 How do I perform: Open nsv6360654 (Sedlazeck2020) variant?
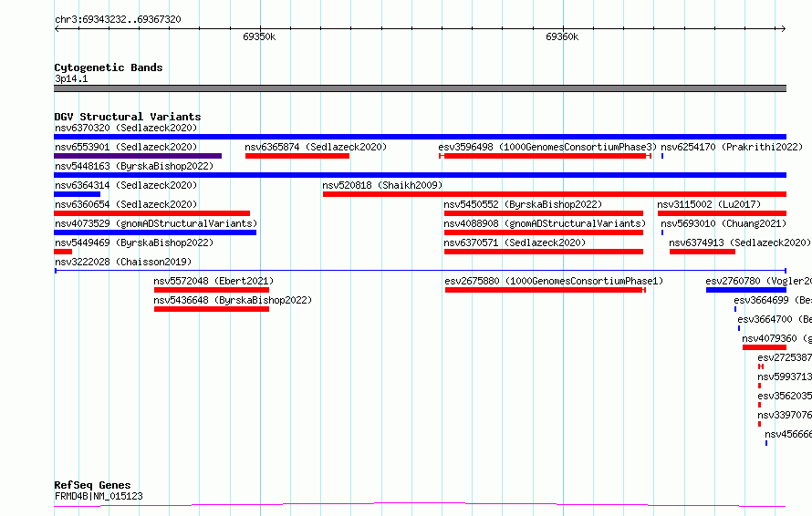pyautogui.click(x=126, y=204)
